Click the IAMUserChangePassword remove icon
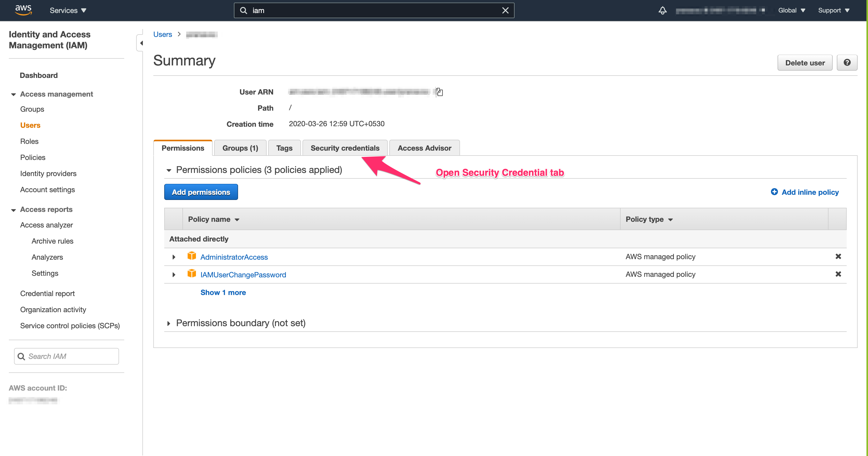Image resolution: width=868 pixels, height=456 pixels. [837, 274]
